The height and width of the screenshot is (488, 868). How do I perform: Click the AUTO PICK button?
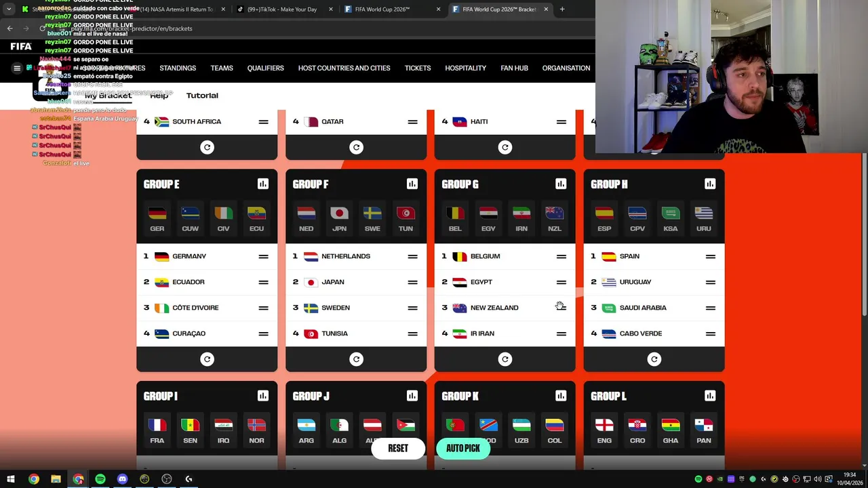point(463,448)
